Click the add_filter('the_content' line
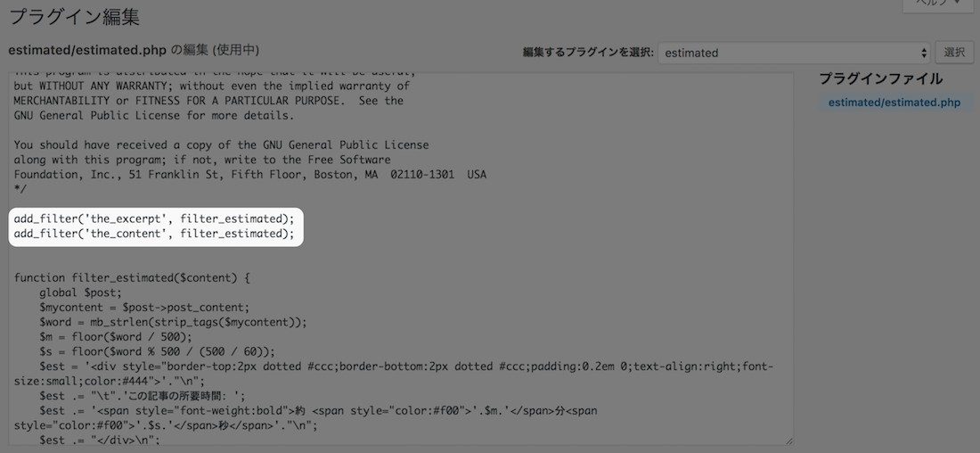This screenshot has height=453, width=980. (154, 234)
